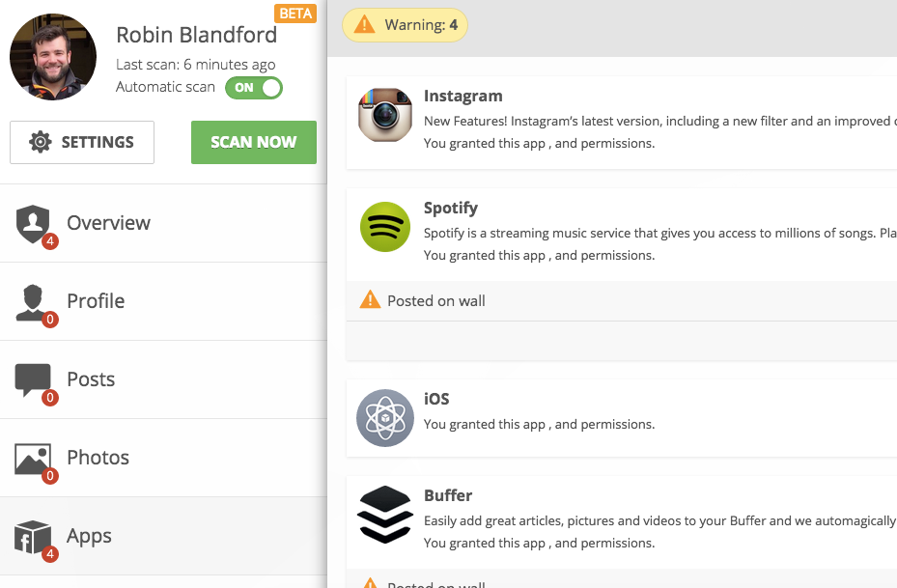The width and height of the screenshot is (897, 588).
Task: Click the Apps box icon
Action: click(33, 537)
